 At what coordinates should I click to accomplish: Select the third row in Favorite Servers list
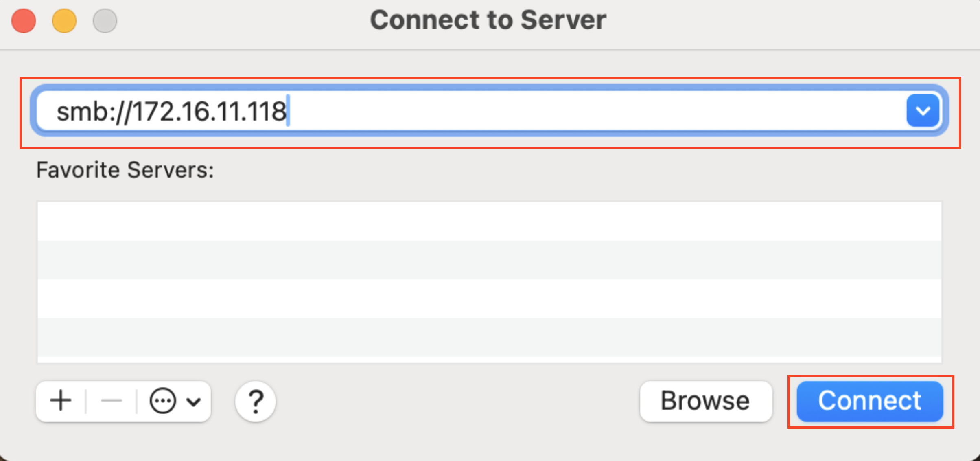point(489,299)
